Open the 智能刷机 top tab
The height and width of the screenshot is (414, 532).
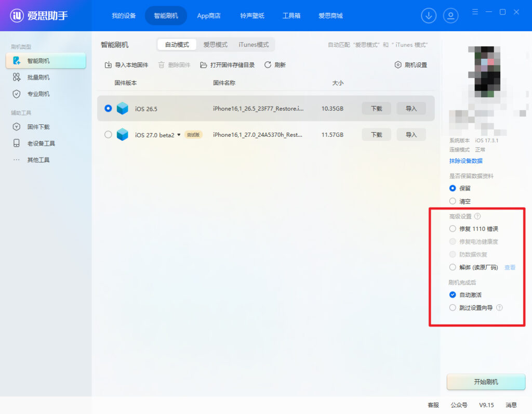[166, 16]
